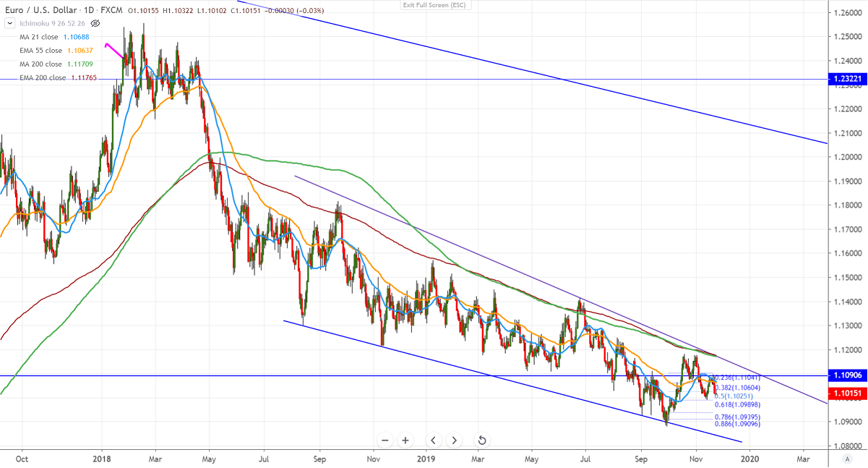The image size is (868, 468).
Task: Show the hidden Ichimoku indicator via eye icon
Action: [x=95, y=23]
